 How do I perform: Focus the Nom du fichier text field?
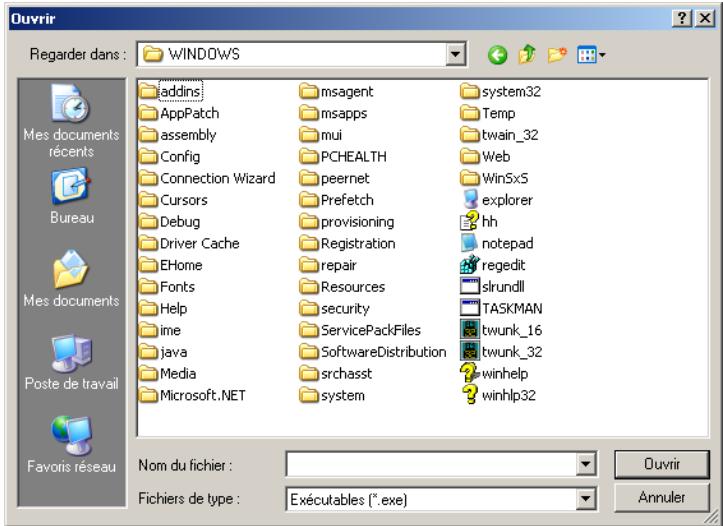432,464
